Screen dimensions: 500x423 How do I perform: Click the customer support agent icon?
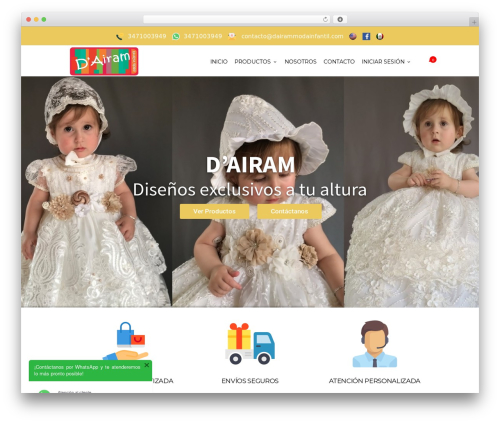(375, 344)
